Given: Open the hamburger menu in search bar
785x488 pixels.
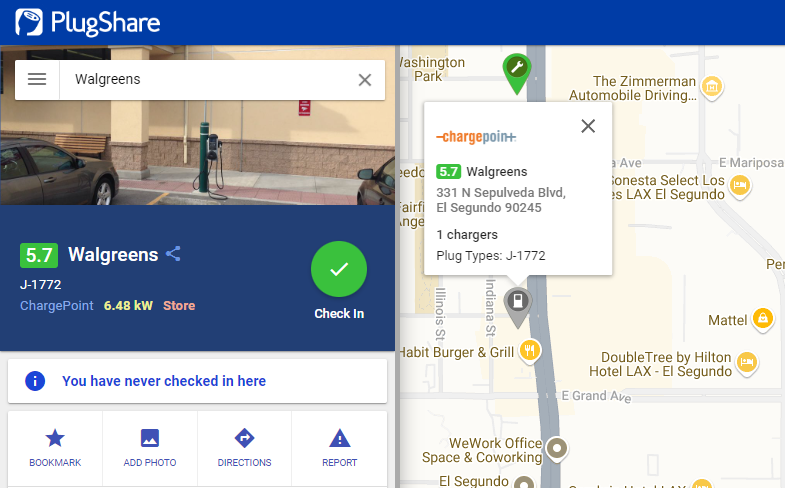Looking at the screenshot, I should point(37,80).
